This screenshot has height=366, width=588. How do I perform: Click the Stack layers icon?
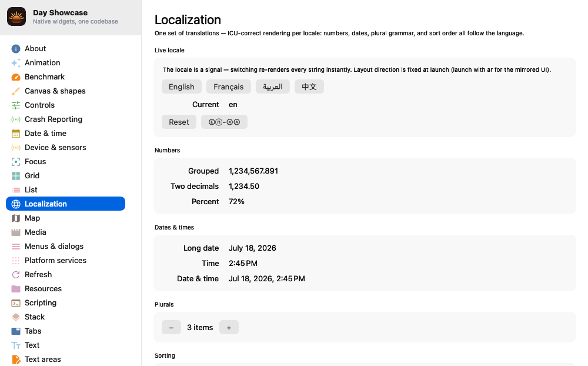pos(16,317)
